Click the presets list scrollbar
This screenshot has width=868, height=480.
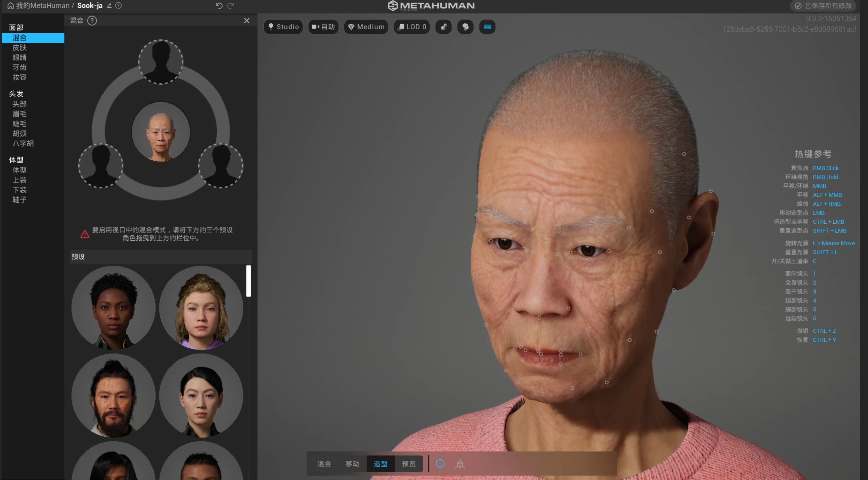click(x=248, y=281)
